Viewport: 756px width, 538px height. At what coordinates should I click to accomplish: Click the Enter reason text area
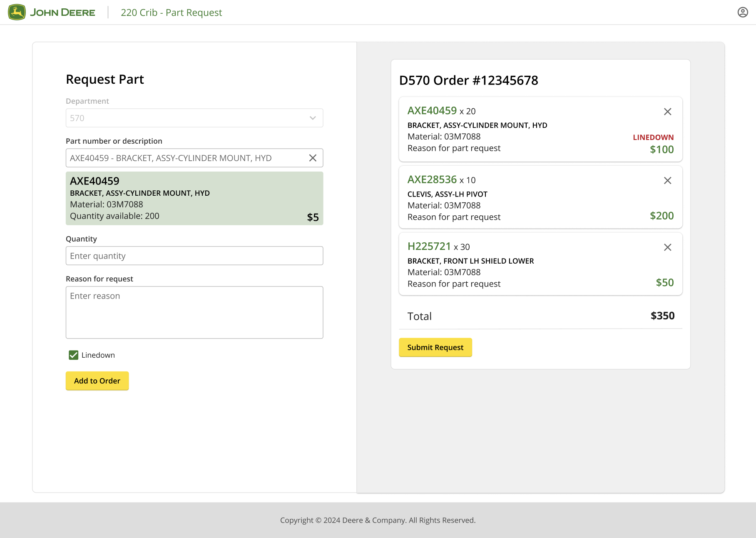click(x=194, y=312)
